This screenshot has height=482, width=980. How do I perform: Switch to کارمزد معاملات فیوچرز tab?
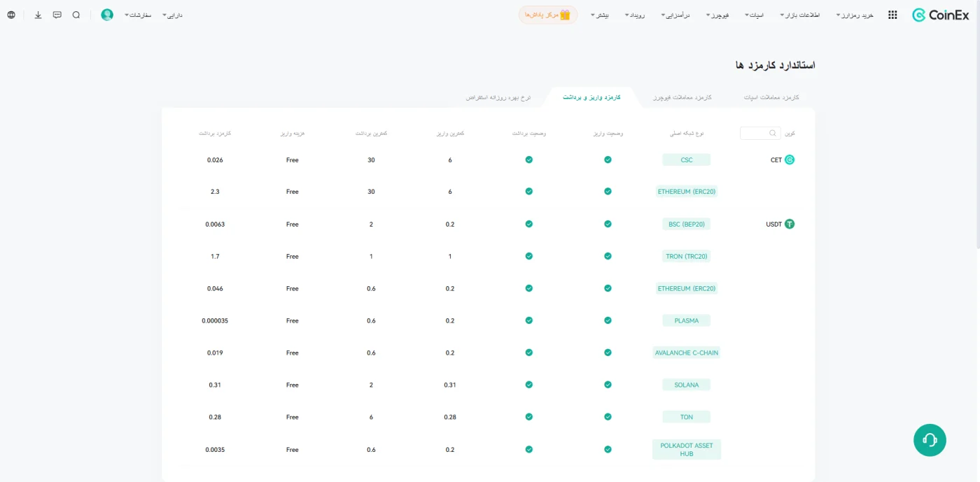pos(682,97)
